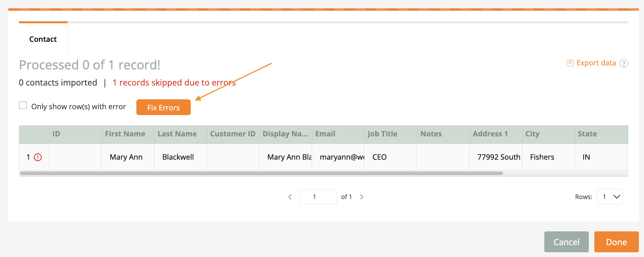Viewport: 644px width, 257px height.
Task: Click the empty Customer ID cell in row 1
Action: pos(233,157)
